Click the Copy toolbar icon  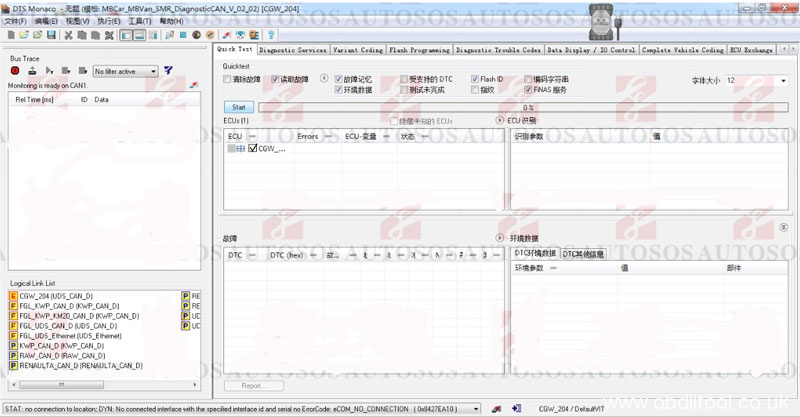82,35
